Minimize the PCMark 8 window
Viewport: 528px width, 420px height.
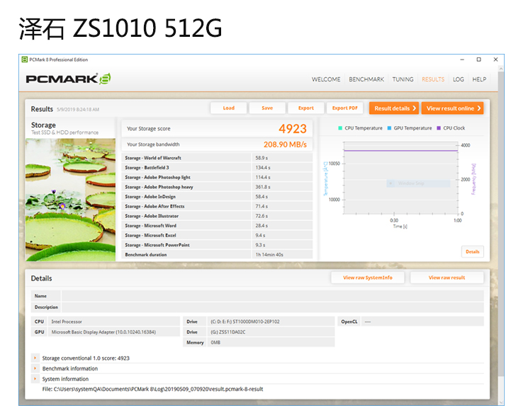(462, 59)
